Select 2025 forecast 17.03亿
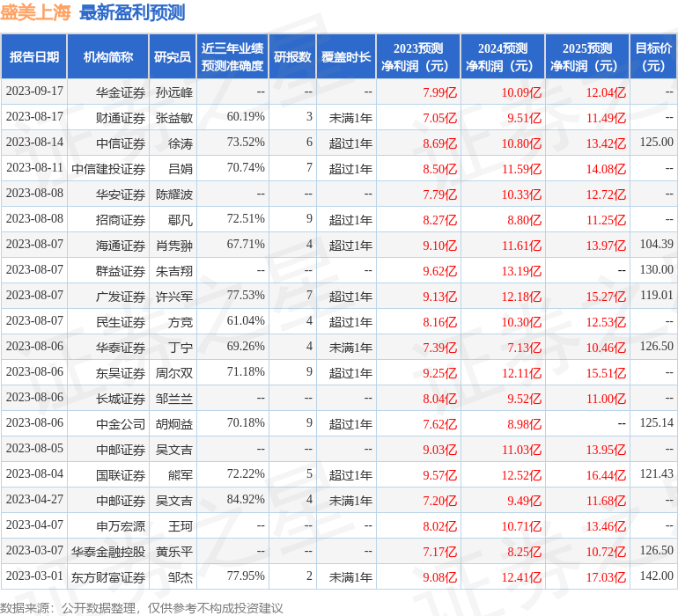 click(x=606, y=577)
